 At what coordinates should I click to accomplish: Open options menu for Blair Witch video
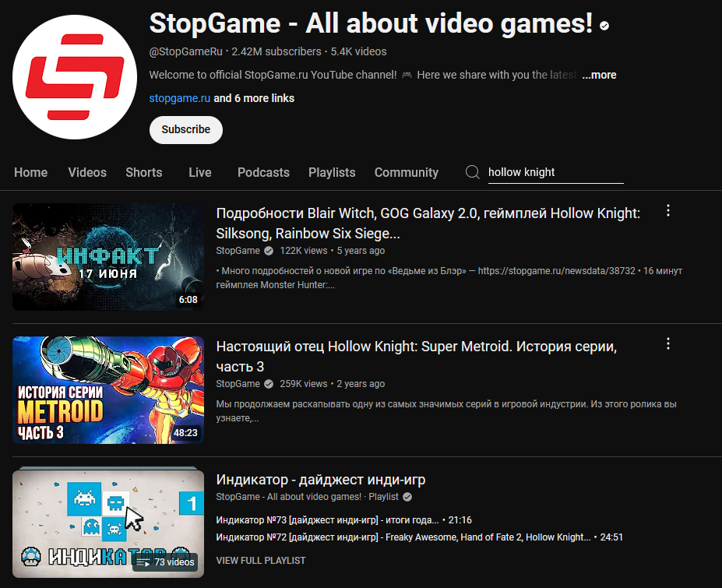[x=667, y=211]
